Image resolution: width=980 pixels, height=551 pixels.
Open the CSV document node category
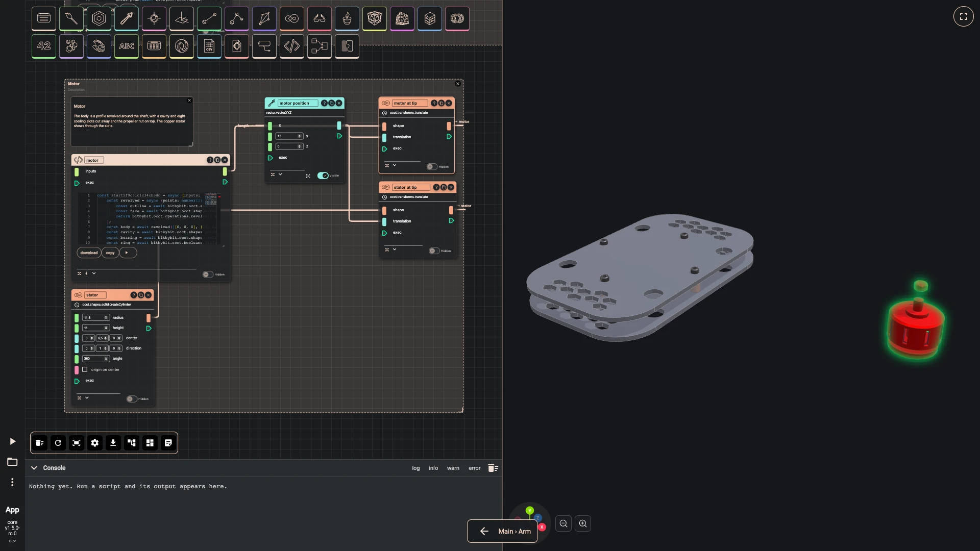[209, 46]
